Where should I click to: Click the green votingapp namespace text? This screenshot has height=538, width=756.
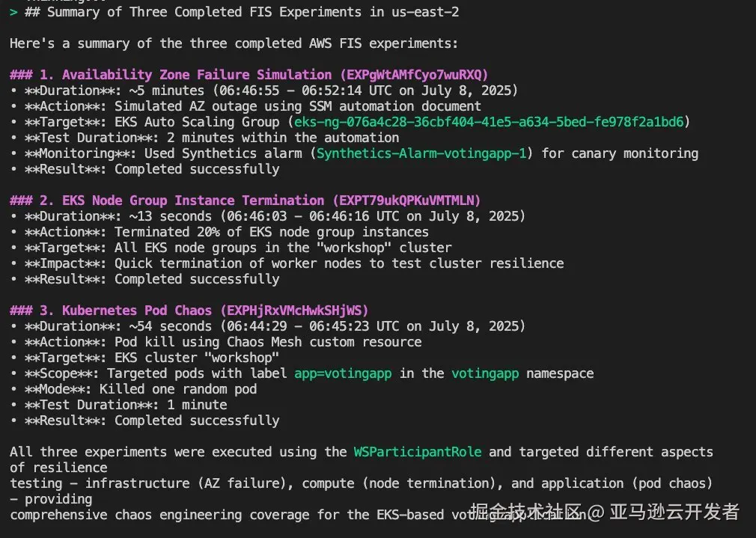[485, 373]
